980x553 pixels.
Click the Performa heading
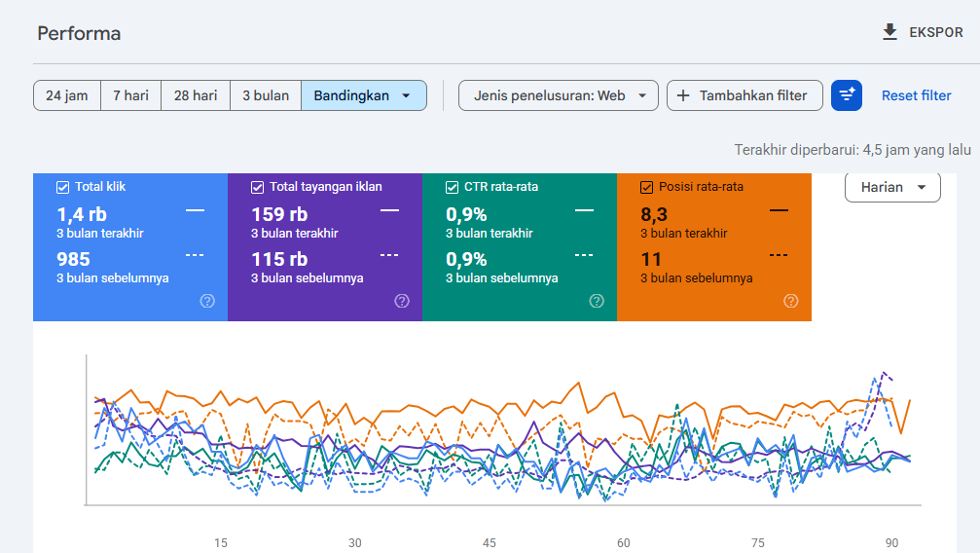[x=79, y=33]
